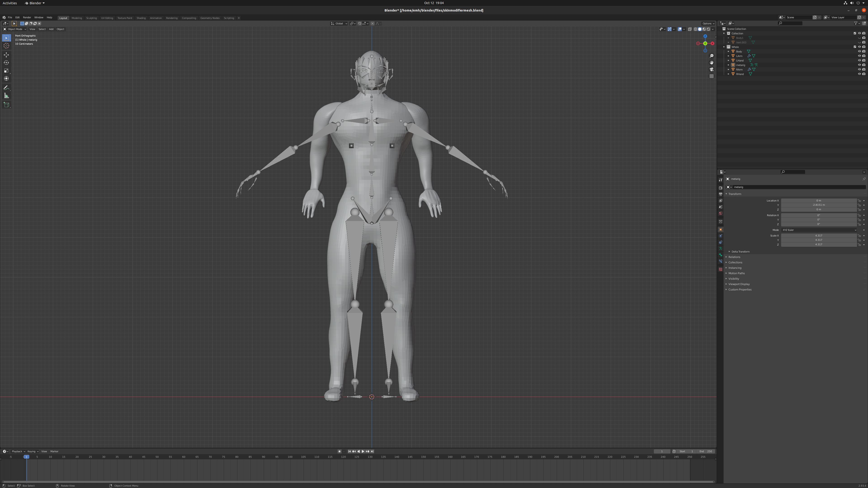Toggle X-ray display in viewport header
Screen dimensions: 868x488
coord(690,29)
